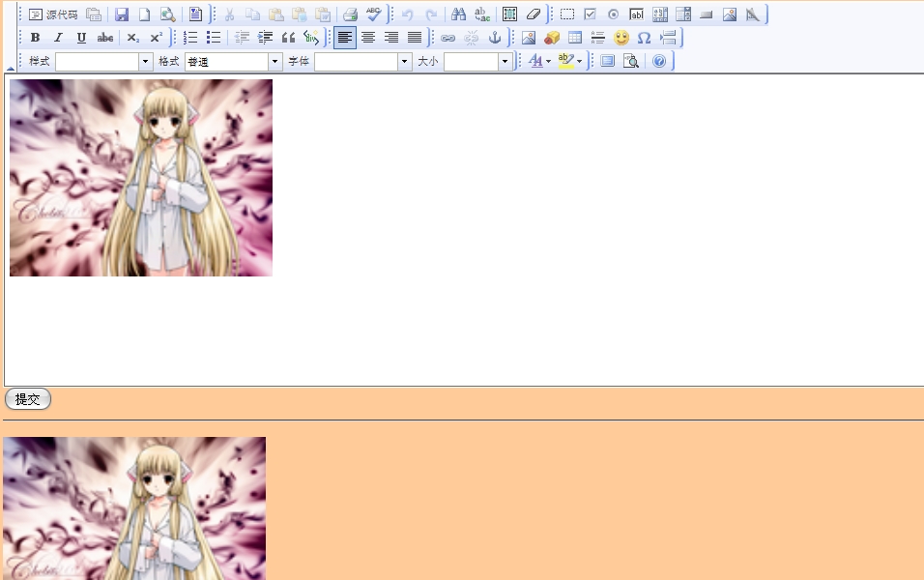Toggle bulleted list
This screenshot has width=924, height=580.
point(214,38)
